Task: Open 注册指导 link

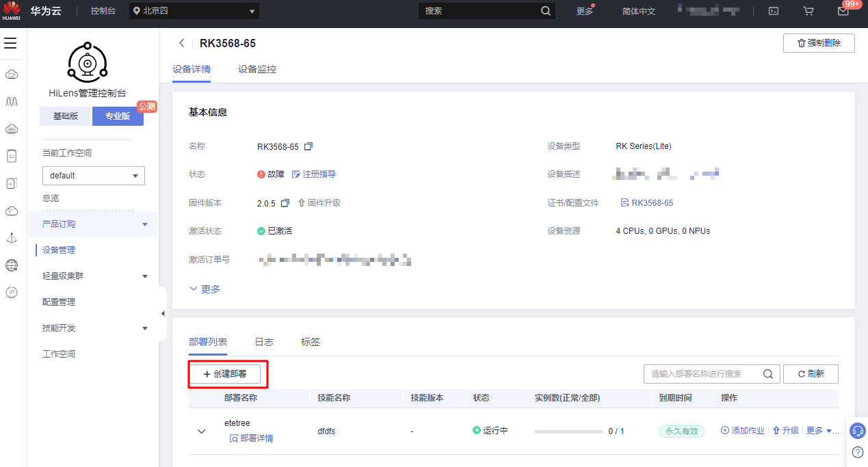Action: pos(314,174)
